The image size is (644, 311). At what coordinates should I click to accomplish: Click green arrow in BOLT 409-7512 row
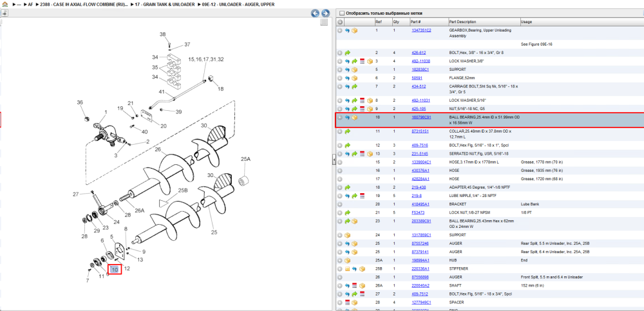[355, 294]
